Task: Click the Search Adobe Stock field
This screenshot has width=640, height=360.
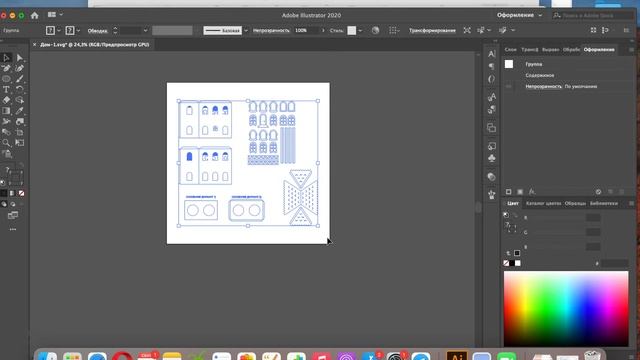Action: (x=592, y=16)
